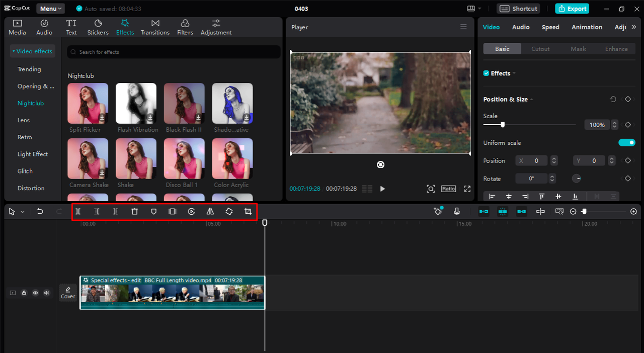
Task: Click the Freeze frame icon
Action: point(173,212)
